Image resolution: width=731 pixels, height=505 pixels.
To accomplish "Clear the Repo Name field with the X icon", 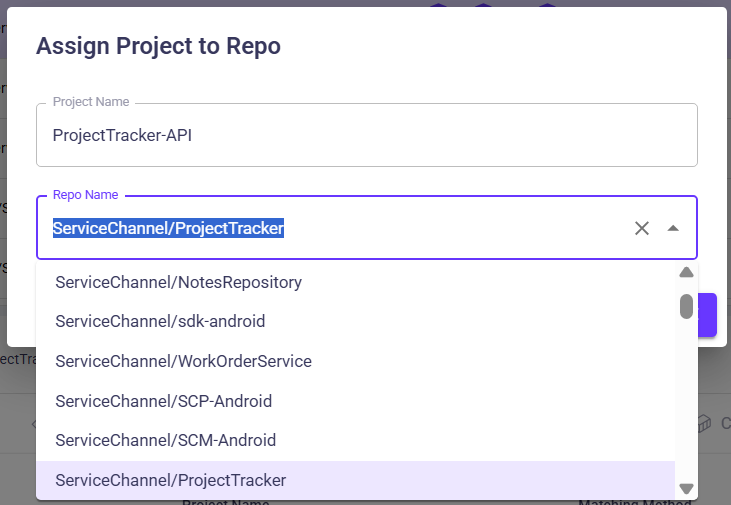I will tap(642, 228).
